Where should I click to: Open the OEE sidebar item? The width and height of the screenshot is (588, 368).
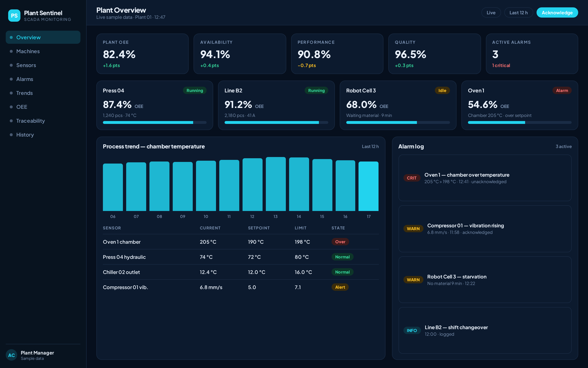pos(43,107)
